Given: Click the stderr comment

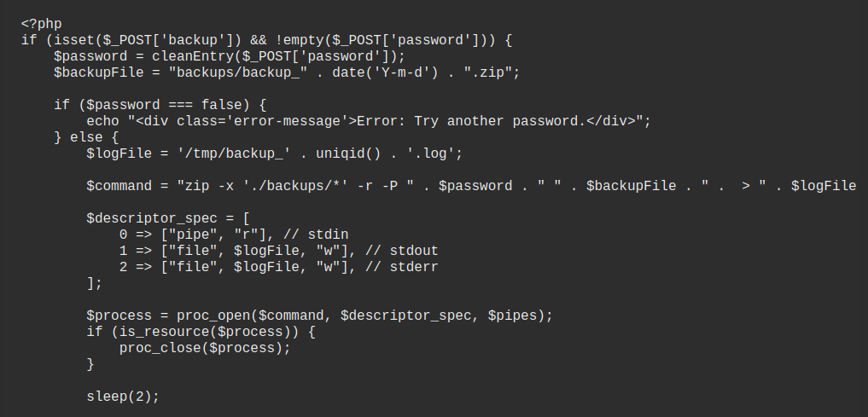Looking at the screenshot, I should pos(402,267).
